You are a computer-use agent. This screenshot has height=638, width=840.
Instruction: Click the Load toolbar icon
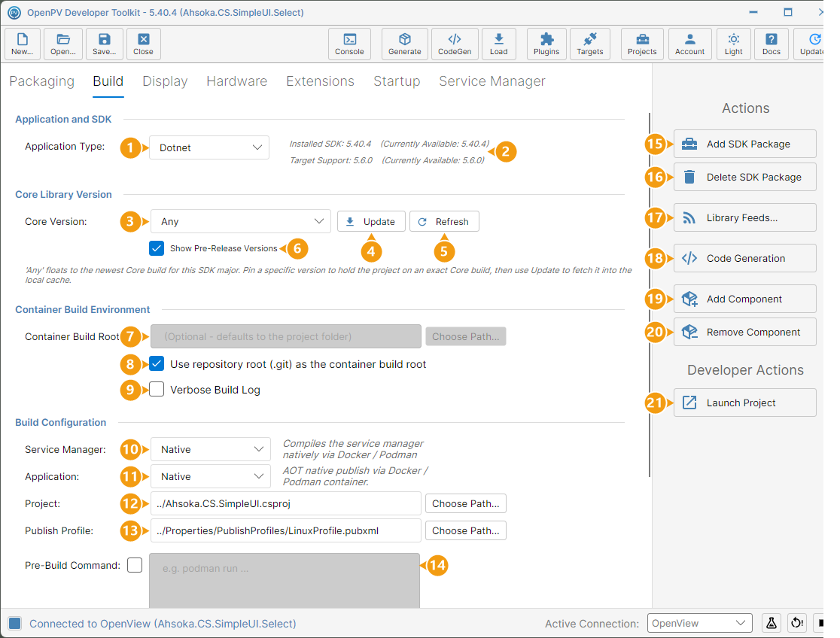pos(498,44)
